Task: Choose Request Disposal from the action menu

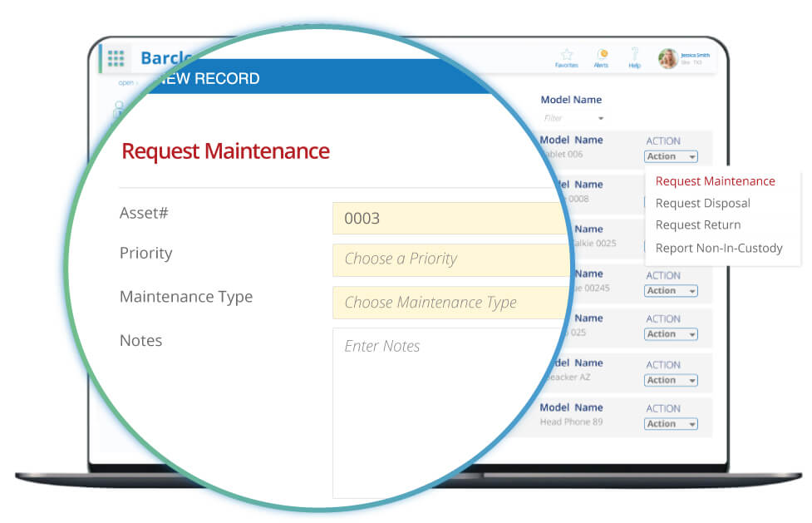Action: pyautogui.click(x=703, y=203)
